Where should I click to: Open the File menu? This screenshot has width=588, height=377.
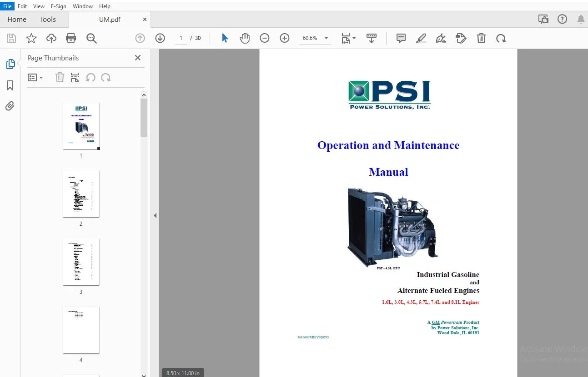pyautogui.click(x=7, y=6)
